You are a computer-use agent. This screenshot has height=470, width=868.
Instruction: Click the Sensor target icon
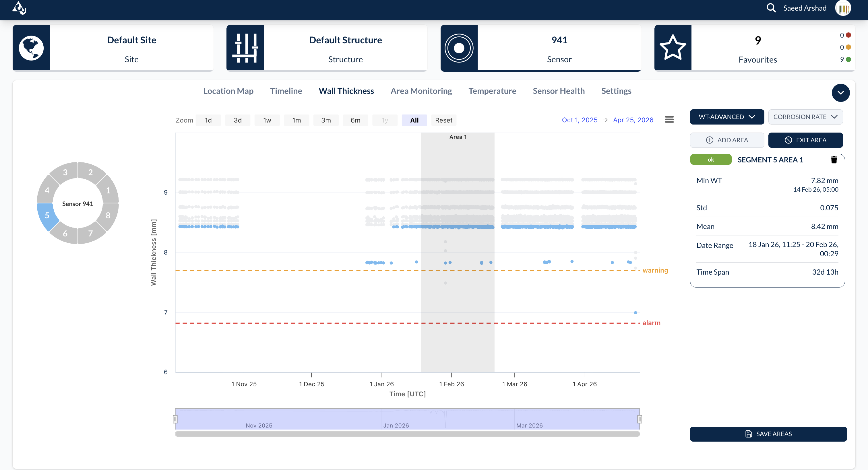coord(459,48)
